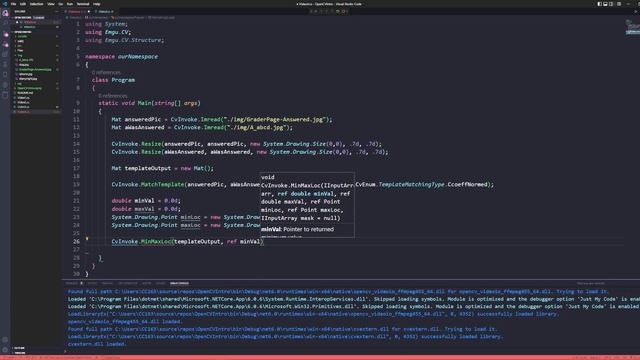Viewport: 640px width, 360px height.
Task: Click the '0 references' CodeLens above class Program
Action: [x=106, y=72]
